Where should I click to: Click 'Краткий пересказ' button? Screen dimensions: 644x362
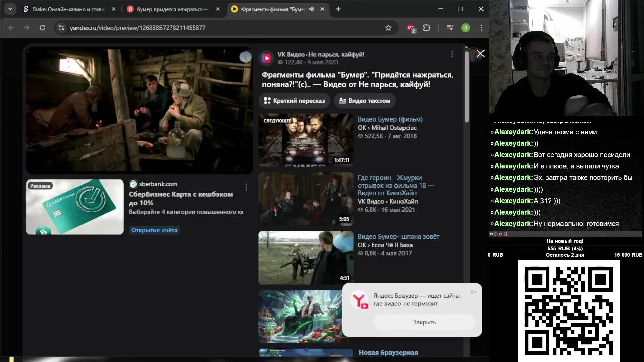[294, 101]
